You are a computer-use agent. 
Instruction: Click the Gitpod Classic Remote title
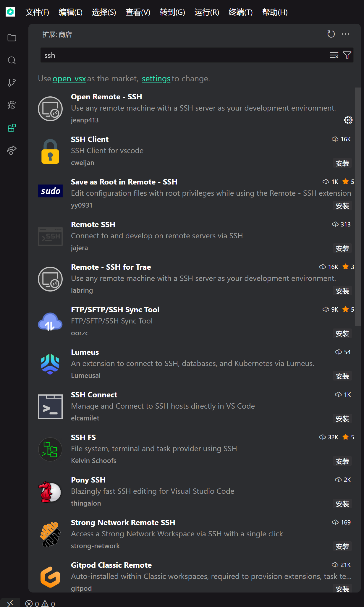pyautogui.click(x=111, y=565)
